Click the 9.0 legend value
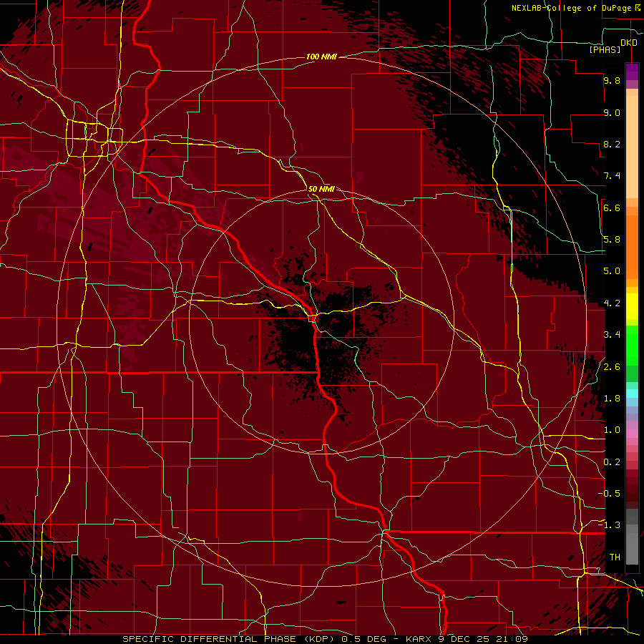Image resolution: width=644 pixels, height=644 pixels. (x=612, y=113)
